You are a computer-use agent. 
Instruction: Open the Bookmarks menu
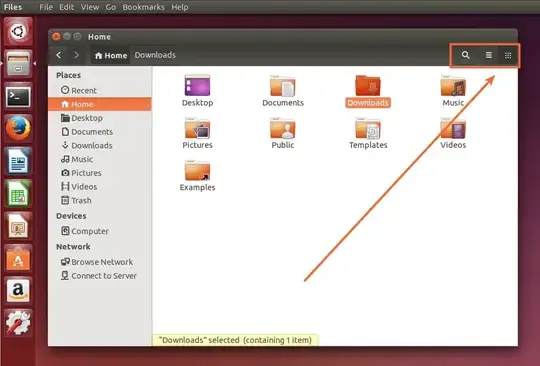143,7
